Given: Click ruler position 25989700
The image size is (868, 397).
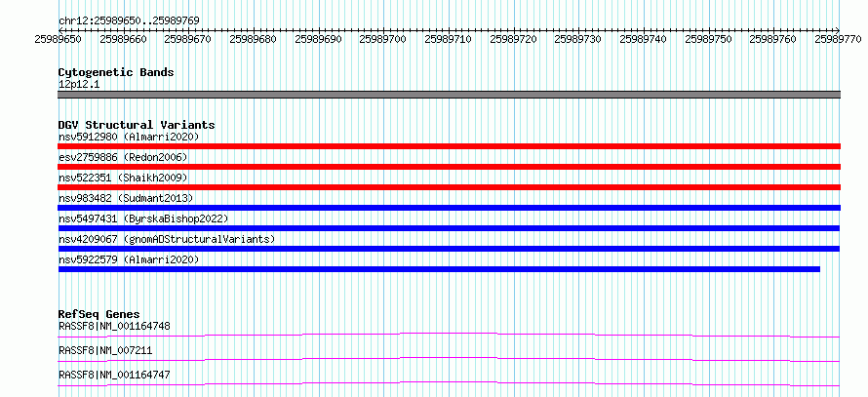Looking at the screenshot, I should click(x=383, y=39).
